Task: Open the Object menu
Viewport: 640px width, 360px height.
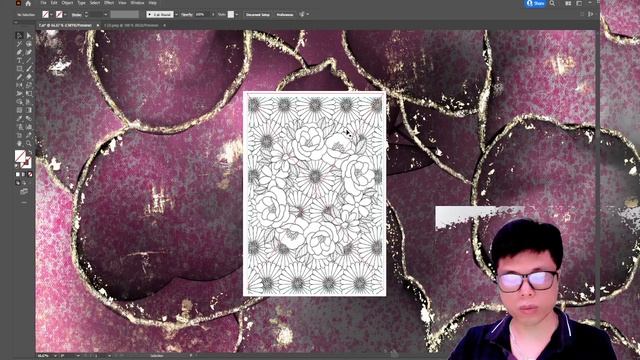Action: [67, 3]
